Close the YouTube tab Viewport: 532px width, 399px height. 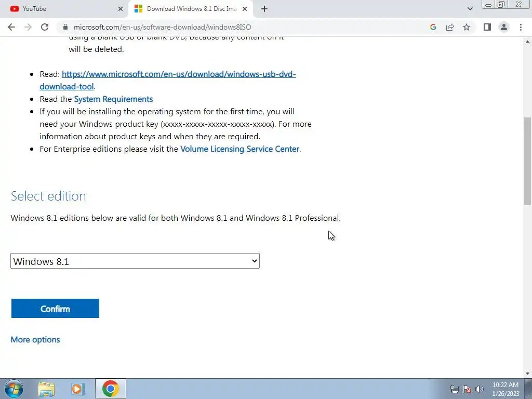tap(121, 9)
